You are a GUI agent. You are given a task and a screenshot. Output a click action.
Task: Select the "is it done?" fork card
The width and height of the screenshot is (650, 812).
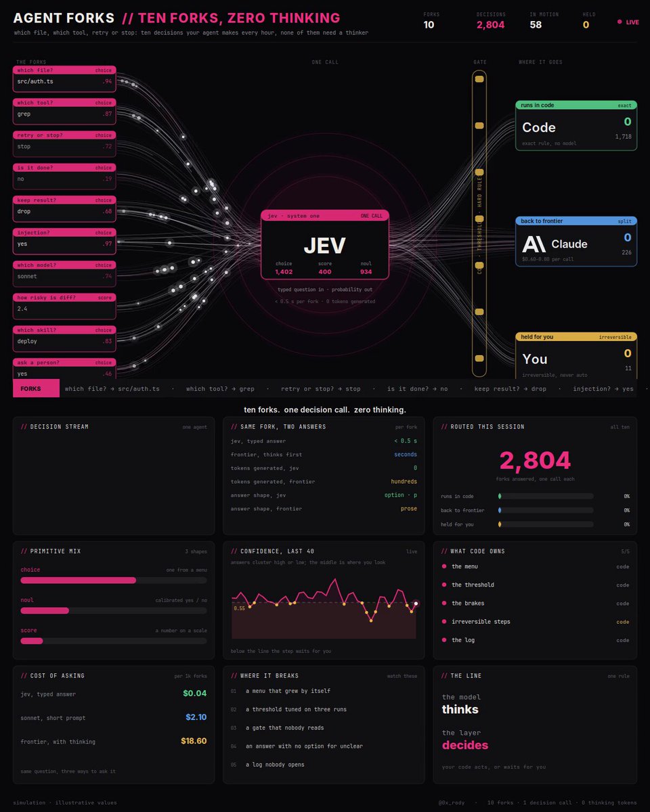tap(64, 177)
